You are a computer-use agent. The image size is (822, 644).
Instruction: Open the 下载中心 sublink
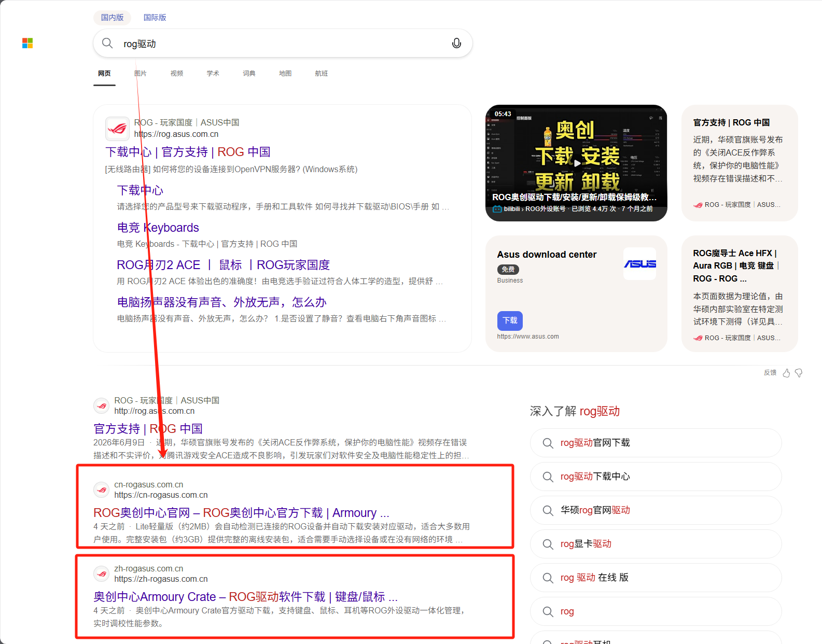click(x=140, y=190)
